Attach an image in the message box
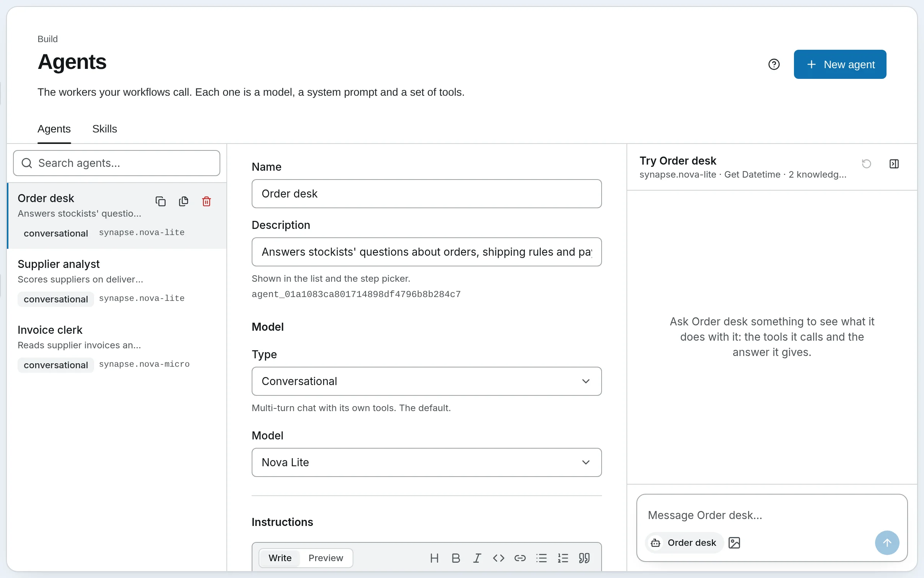 tap(734, 543)
